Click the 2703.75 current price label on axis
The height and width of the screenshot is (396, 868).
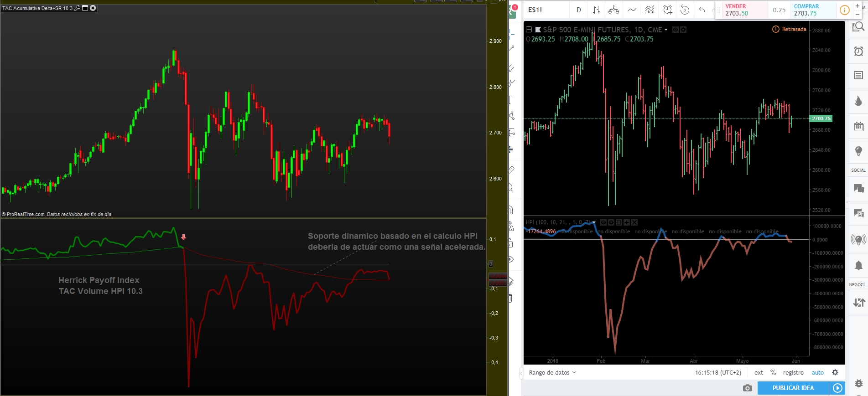[821, 118]
